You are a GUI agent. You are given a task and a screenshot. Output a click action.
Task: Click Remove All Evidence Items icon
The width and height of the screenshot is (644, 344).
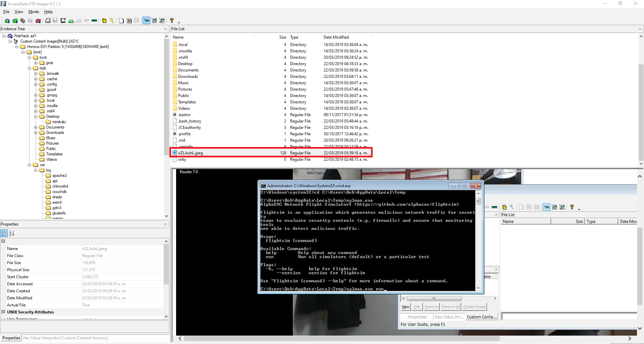[38, 21]
